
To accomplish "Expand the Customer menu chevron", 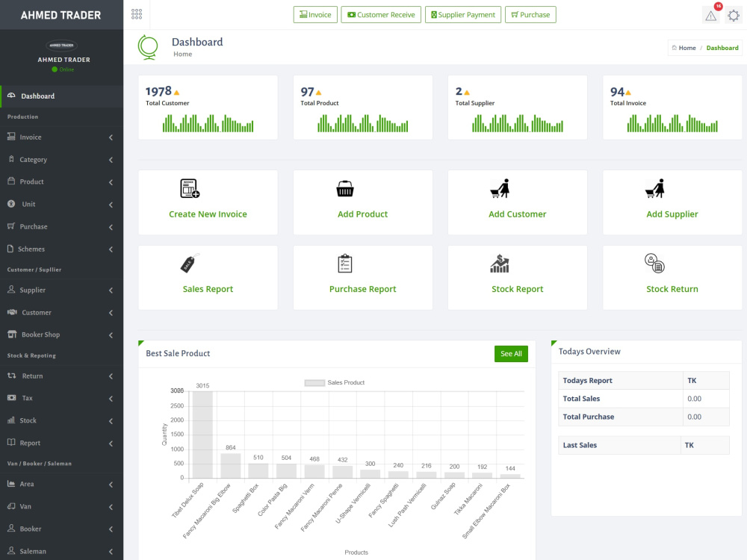I will [111, 313].
